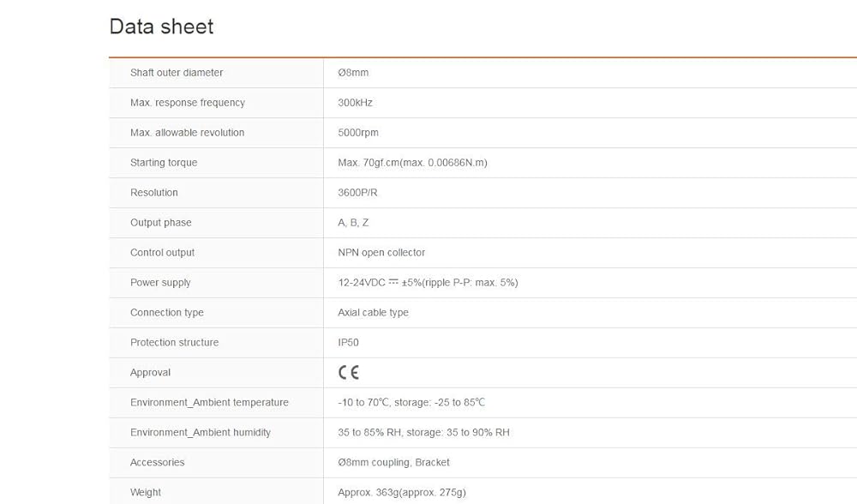Click the Ø8mm shaft diameter value
The image size is (857, 504).
click(x=353, y=73)
